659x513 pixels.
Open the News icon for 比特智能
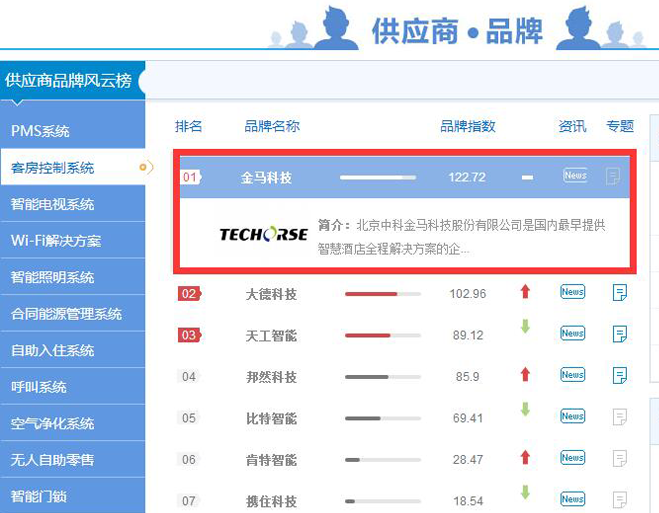572,416
